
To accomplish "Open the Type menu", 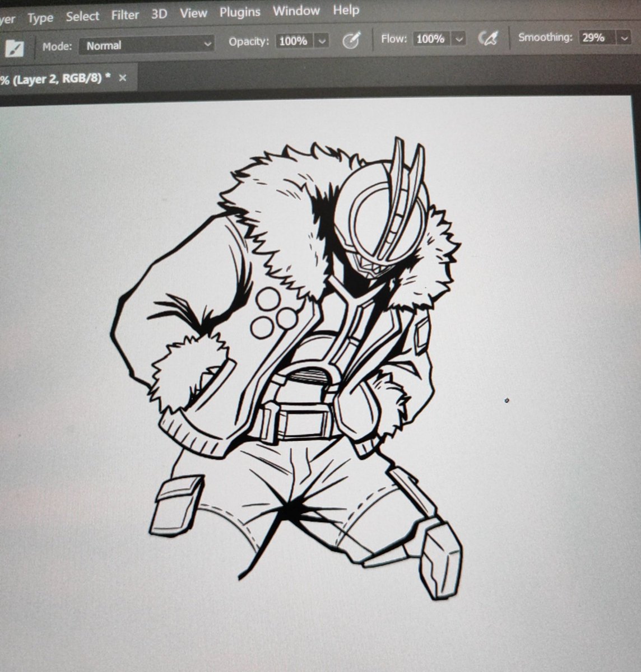I will 40,18.
